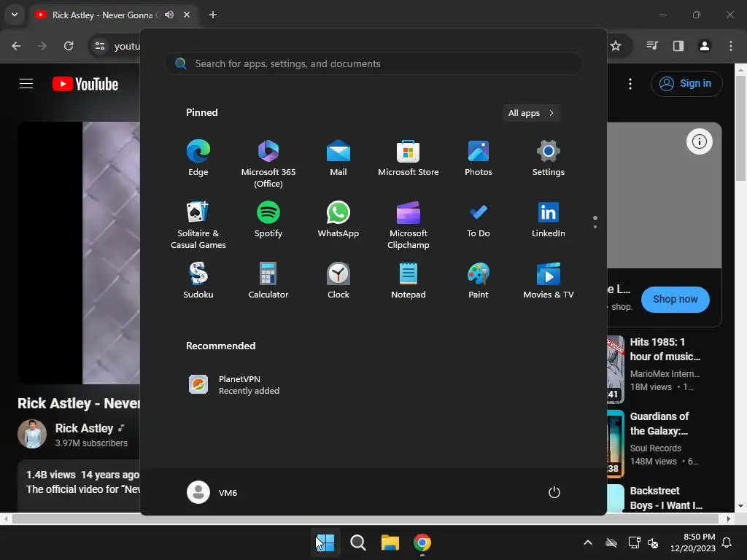747x560 pixels.
Task: Open Chrome media controls
Action: coord(652,46)
